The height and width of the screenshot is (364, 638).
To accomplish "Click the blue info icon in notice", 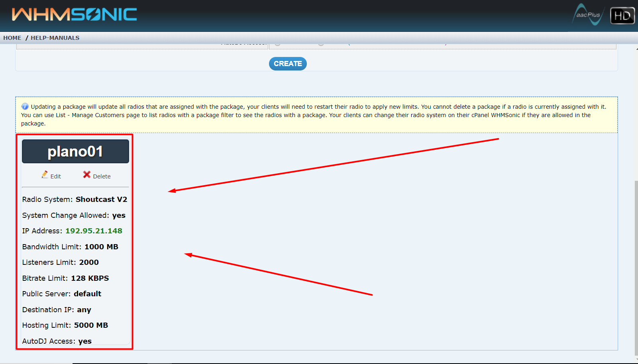I will pyautogui.click(x=25, y=106).
